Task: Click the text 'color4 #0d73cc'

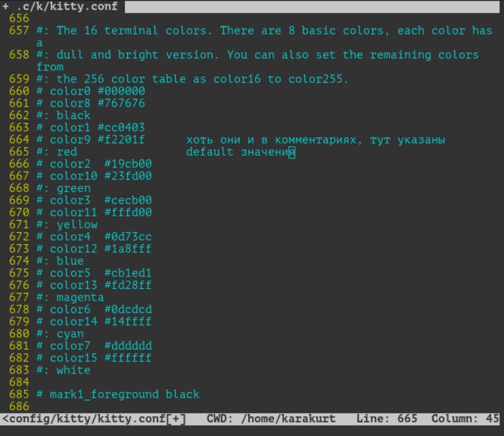Action: [101, 236]
